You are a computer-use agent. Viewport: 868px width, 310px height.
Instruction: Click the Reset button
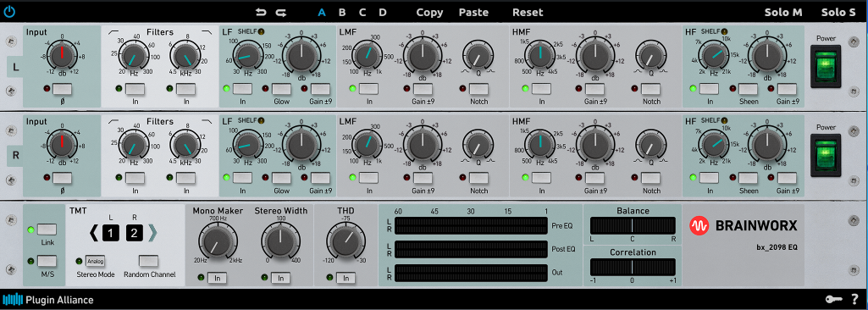(528, 12)
